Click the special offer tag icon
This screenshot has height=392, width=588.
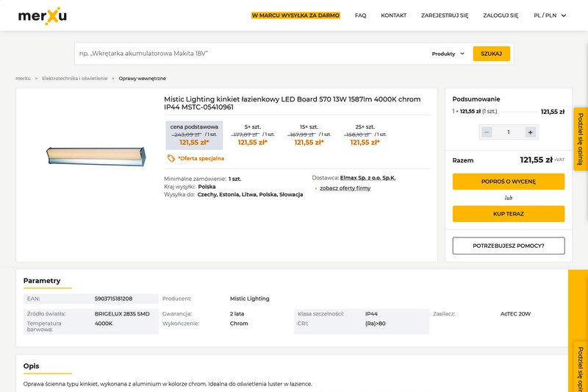171,158
